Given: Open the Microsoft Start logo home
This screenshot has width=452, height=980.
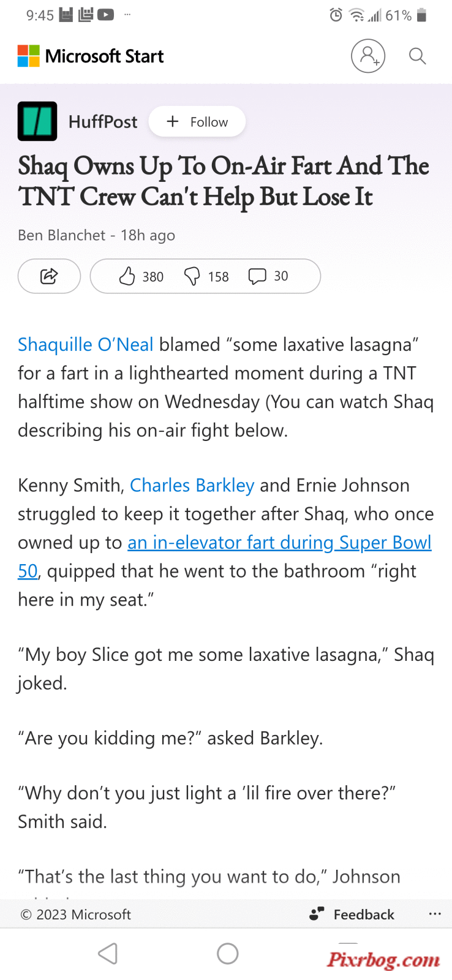Looking at the screenshot, I should point(91,56).
